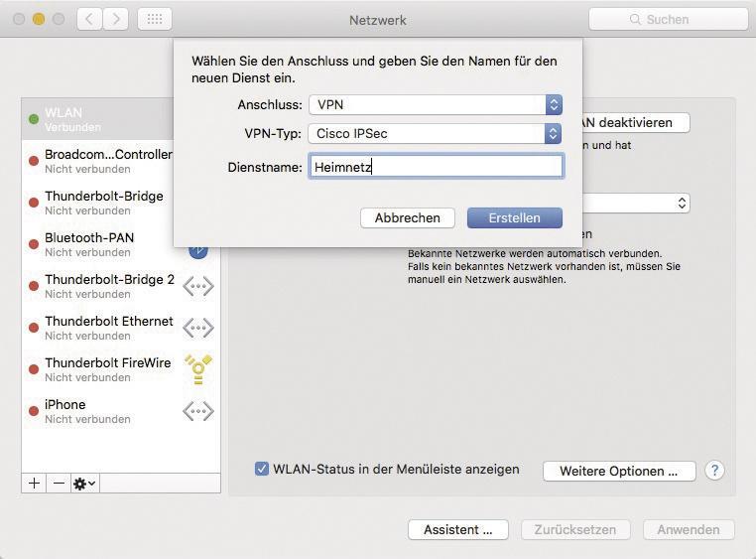The width and height of the screenshot is (756, 559).
Task: Launch the Assistent
Action: tap(458, 529)
